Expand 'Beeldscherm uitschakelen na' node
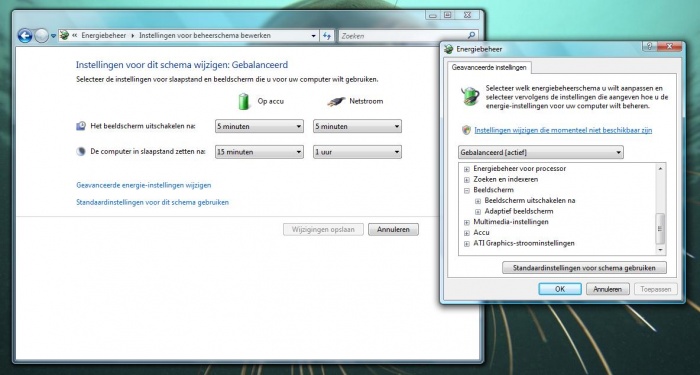The height and width of the screenshot is (375, 700). [478, 201]
